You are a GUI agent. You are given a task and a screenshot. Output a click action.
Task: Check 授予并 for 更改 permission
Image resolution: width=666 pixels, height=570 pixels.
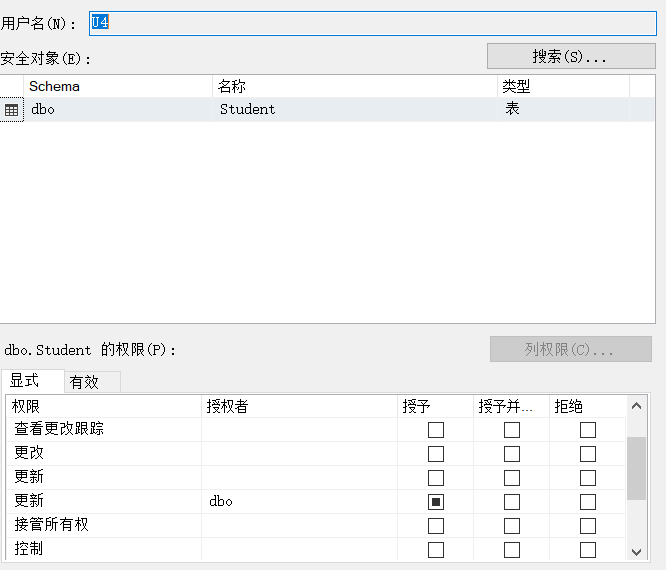coord(512,454)
